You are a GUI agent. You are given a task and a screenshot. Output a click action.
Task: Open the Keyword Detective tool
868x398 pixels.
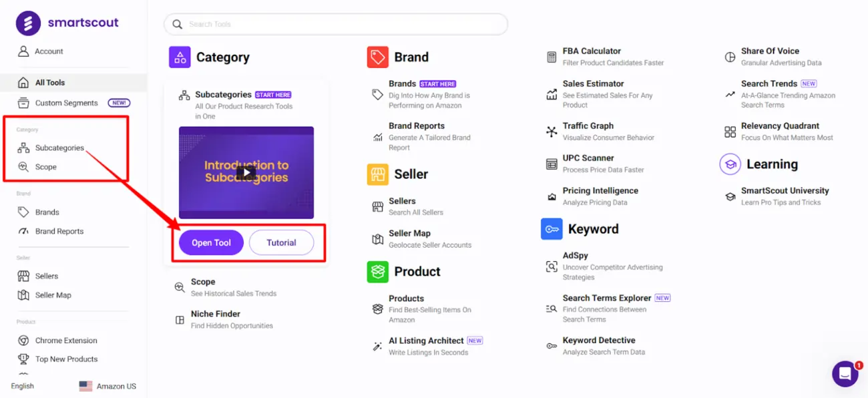[x=552, y=345]
